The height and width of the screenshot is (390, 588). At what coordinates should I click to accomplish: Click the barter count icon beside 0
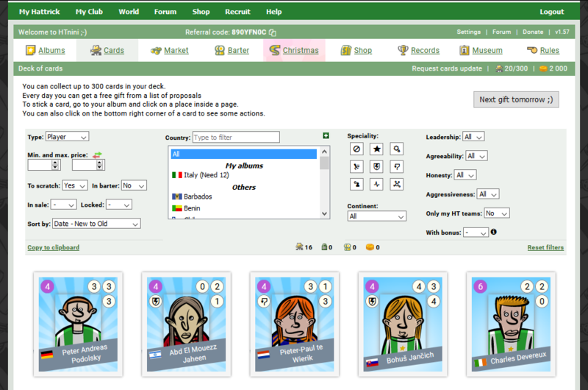(347, 247)
